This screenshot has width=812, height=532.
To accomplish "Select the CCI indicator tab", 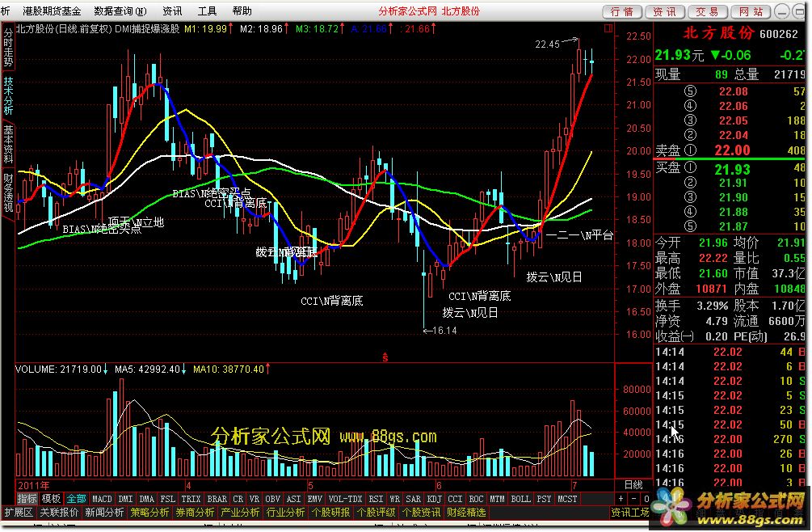I will click(x=455, y=499).
